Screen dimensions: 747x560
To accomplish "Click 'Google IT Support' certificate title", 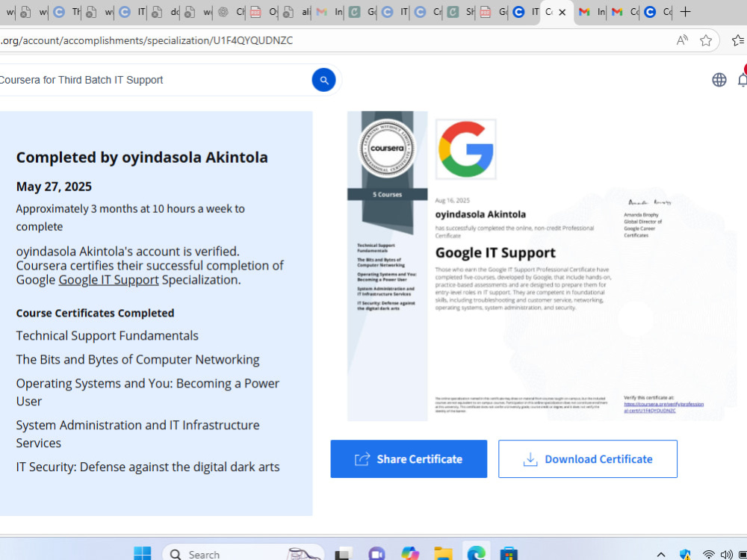I will pos(495,252).
